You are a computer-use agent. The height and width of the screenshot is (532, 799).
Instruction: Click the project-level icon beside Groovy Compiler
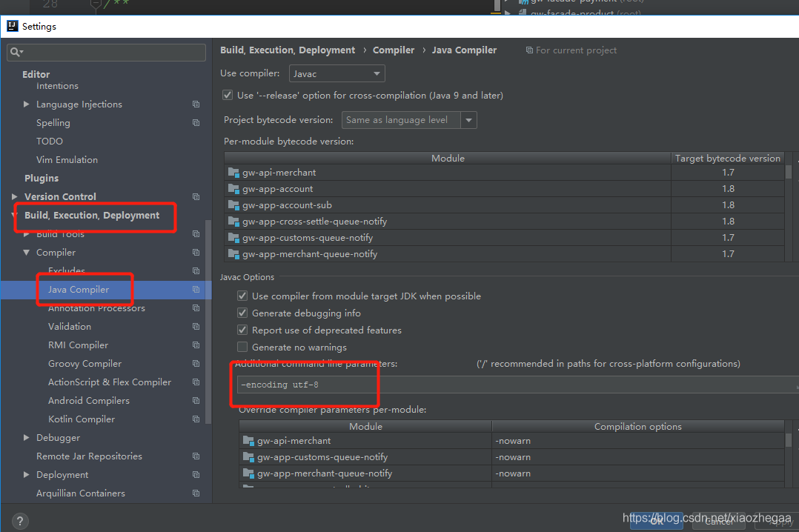click(196, 363)
